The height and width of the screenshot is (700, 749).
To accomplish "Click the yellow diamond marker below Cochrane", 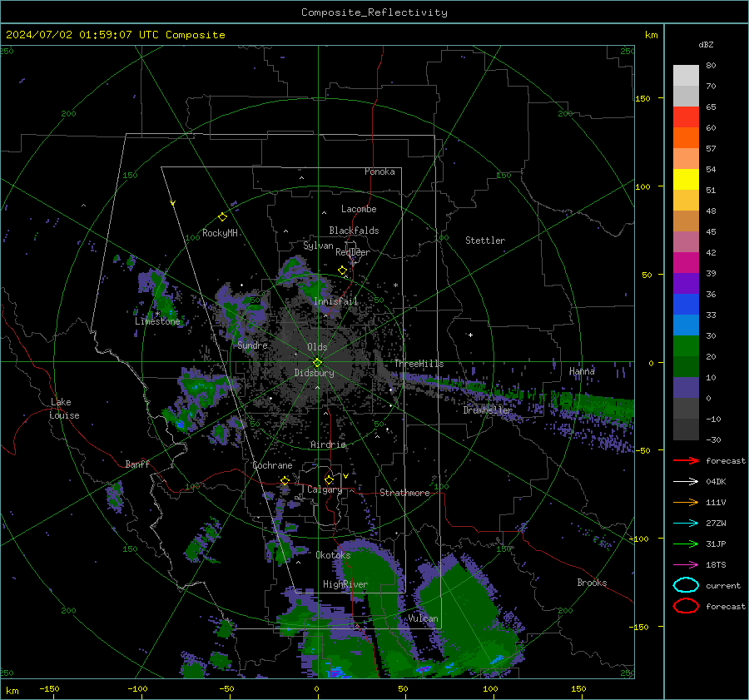I will coord(285,480).
